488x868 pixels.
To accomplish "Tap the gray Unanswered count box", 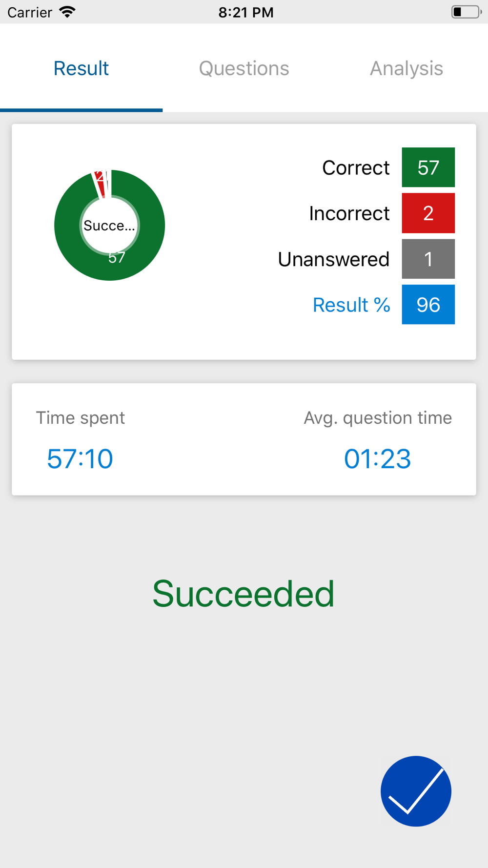I will coord(428,259).
